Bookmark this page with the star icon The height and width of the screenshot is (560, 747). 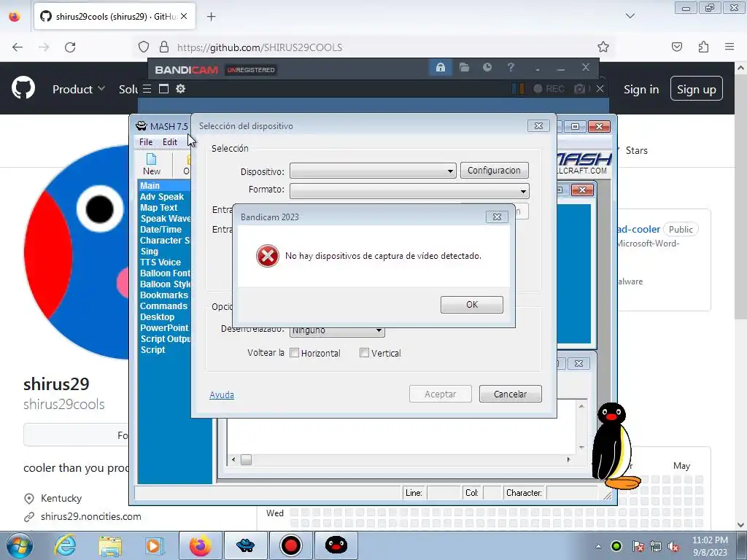click(x=603, y=47)
